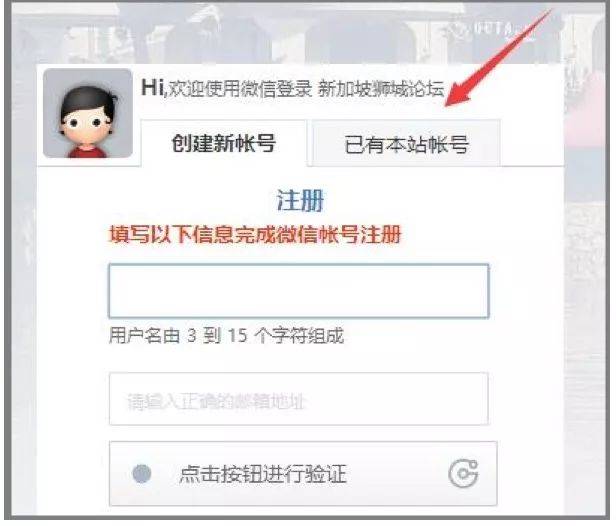Open the 创建新帐号 tab
Image resolution: width=616 pixels, height=526 pixels.
(224, 143)
